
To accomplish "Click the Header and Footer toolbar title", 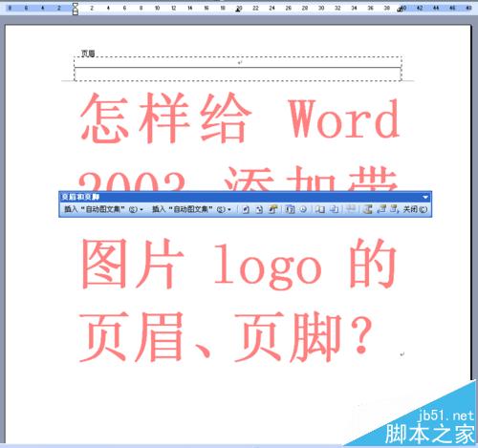I will [x=80, y=197].
